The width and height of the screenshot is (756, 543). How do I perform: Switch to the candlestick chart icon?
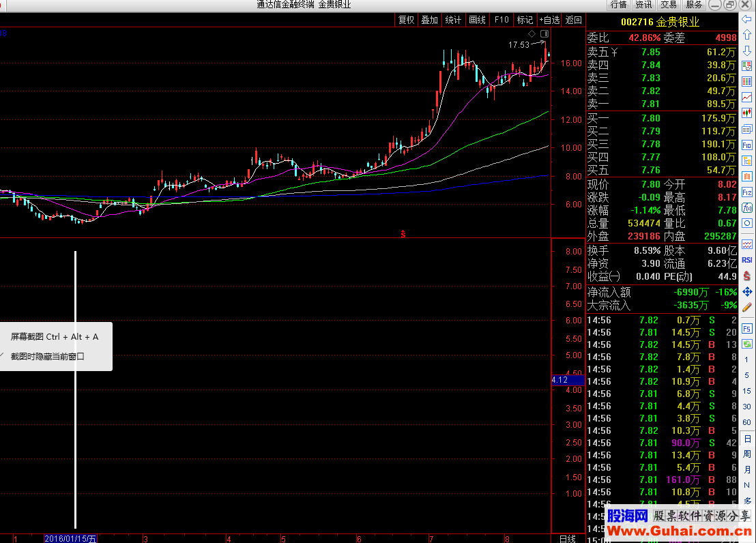pos(747,113)
